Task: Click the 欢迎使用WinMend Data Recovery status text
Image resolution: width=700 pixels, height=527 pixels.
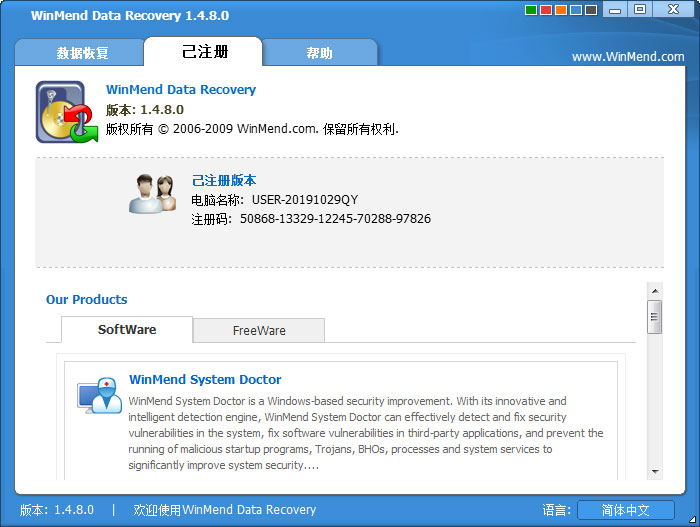Action: pos(225,510)
